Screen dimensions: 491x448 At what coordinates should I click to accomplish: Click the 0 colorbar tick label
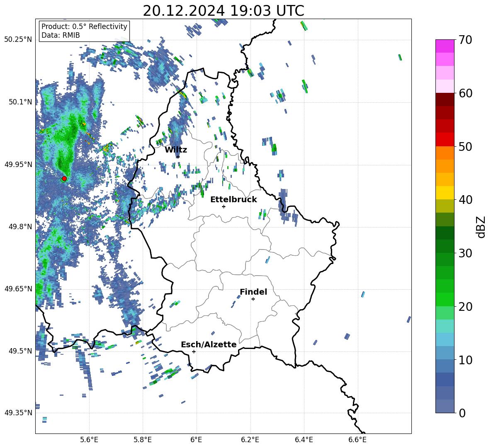pyautogui.click(x=462, y=413)
